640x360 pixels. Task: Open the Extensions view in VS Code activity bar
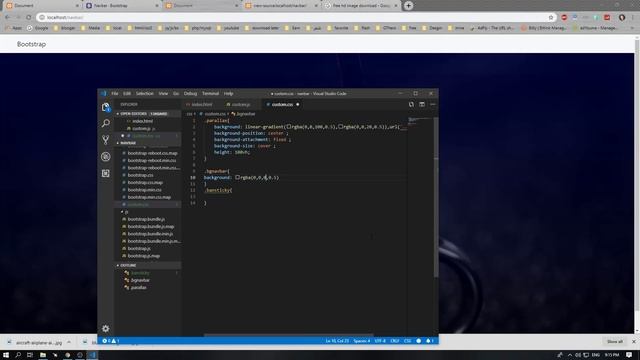click(x=106, y=173)
